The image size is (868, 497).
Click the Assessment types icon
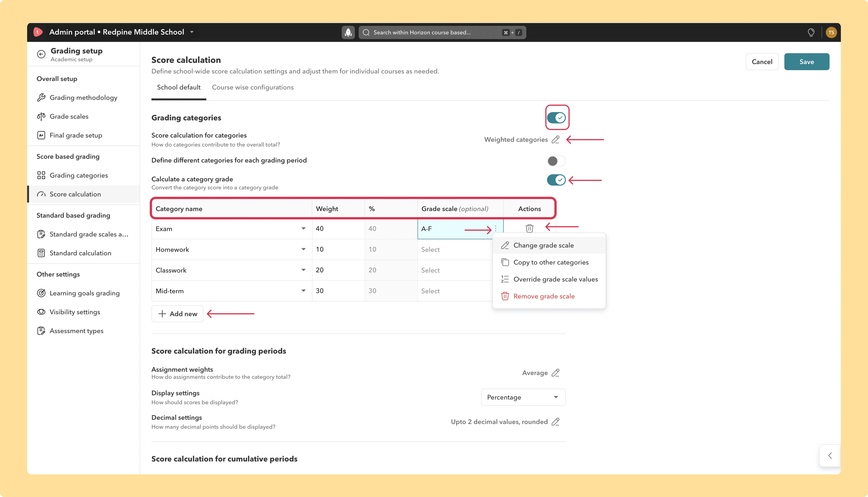(41, 331)
